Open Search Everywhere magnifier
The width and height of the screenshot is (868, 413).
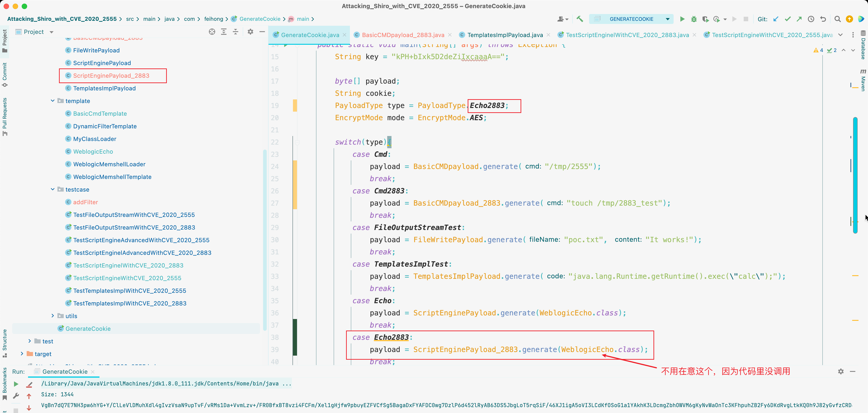coord(837,19)
